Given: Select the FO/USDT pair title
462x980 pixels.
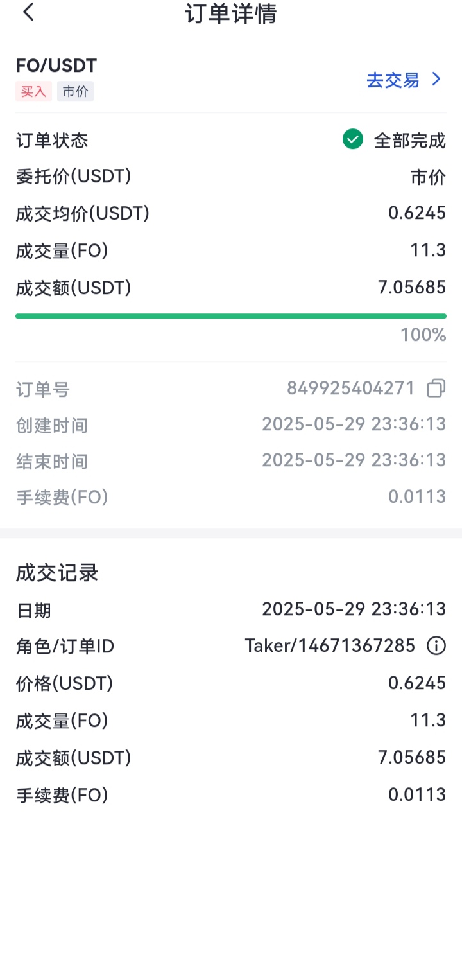Looking at the screenshot, I should pos(56,66).
